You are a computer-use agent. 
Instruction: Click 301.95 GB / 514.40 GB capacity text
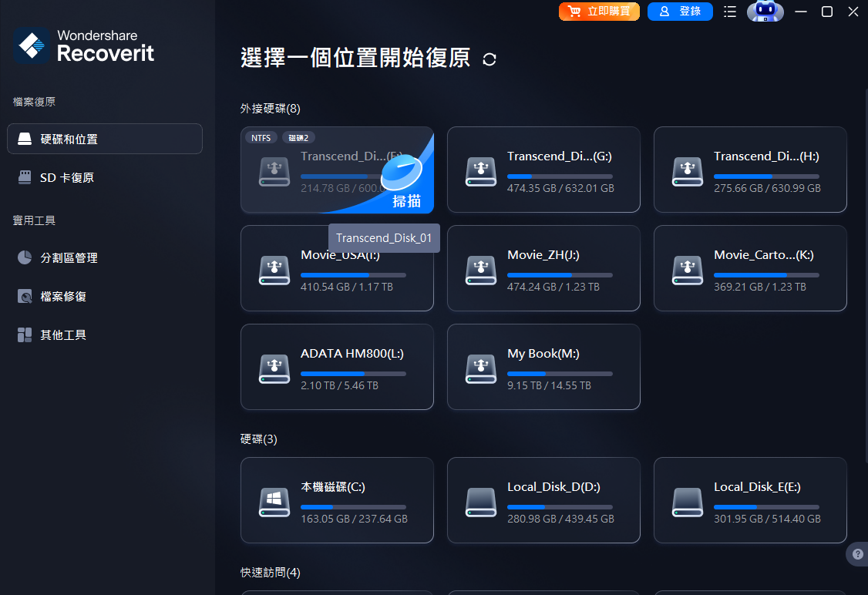tap(767, 519)
